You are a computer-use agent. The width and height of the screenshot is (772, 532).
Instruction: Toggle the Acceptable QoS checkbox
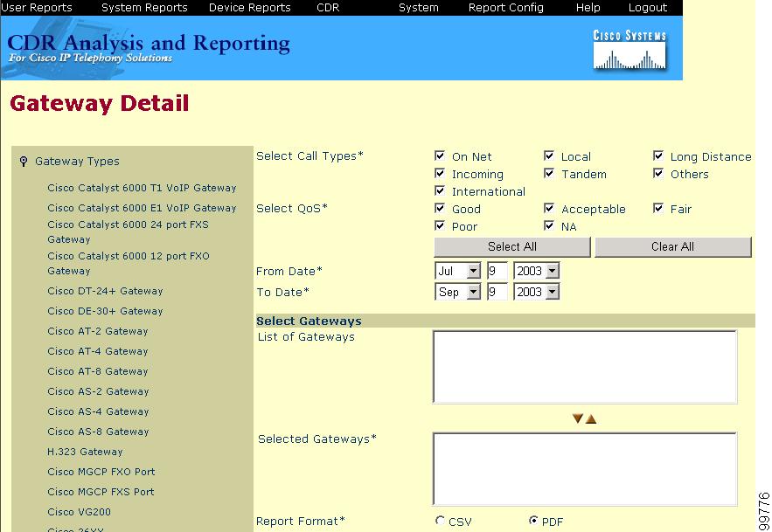(x=549, y=208)
